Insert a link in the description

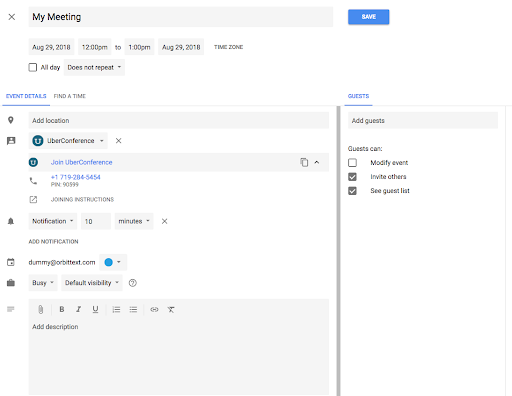tap(154, 309)
